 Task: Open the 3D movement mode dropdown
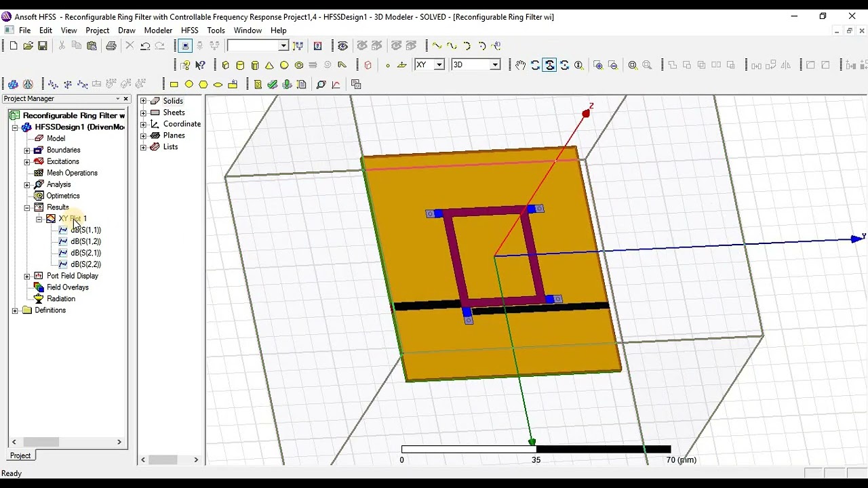(495, 65)
